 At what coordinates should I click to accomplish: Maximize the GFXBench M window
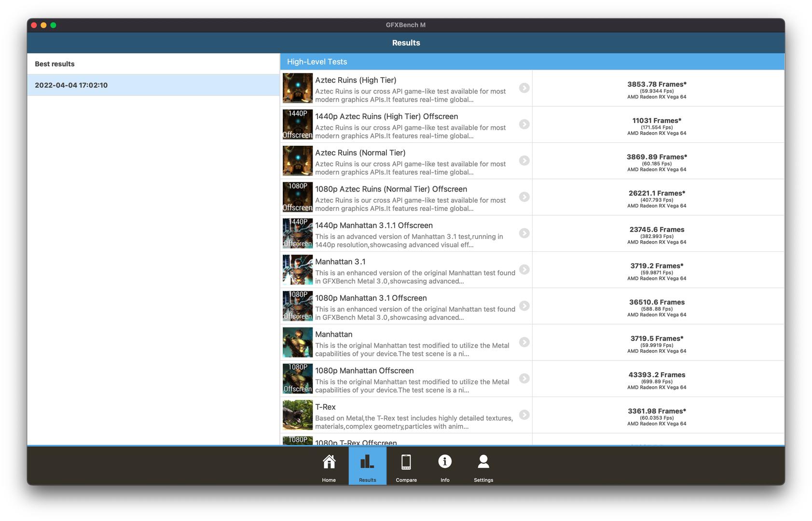pos(53,25)
